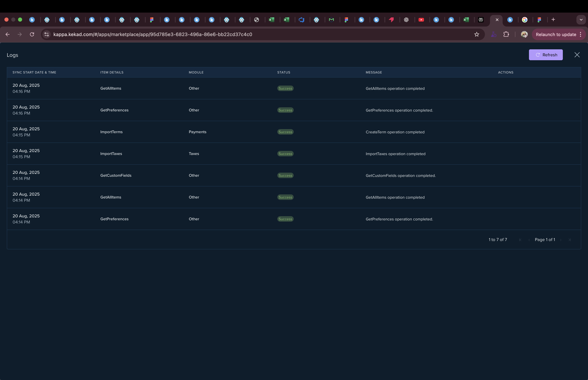588x380 pixels.
Task: Open the Extensions puzzle icon
Action: (506, 35)
